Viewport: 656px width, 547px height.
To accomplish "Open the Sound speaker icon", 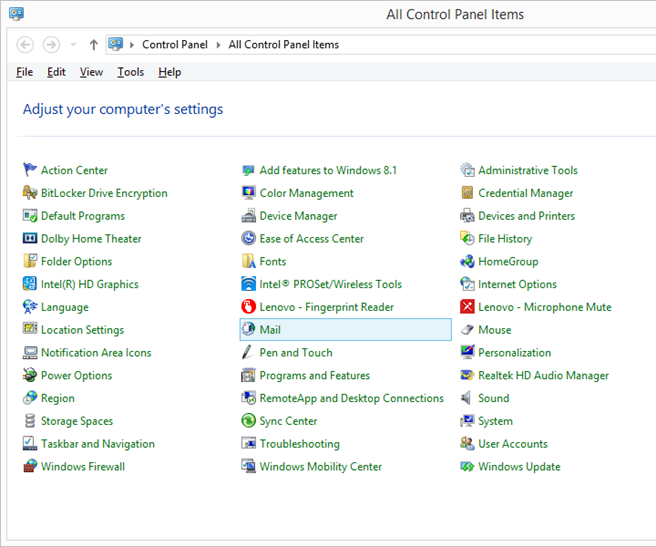I will (467, 398).
